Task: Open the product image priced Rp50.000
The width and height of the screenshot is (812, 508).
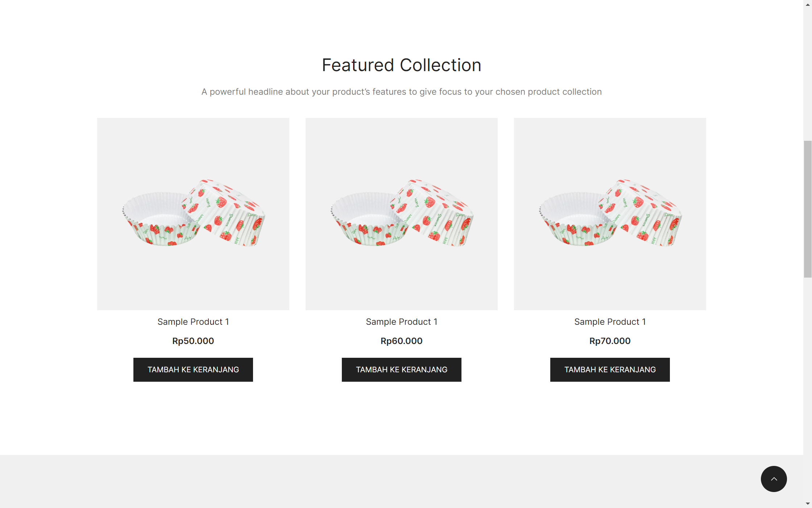Action: (x=193, y=214)
